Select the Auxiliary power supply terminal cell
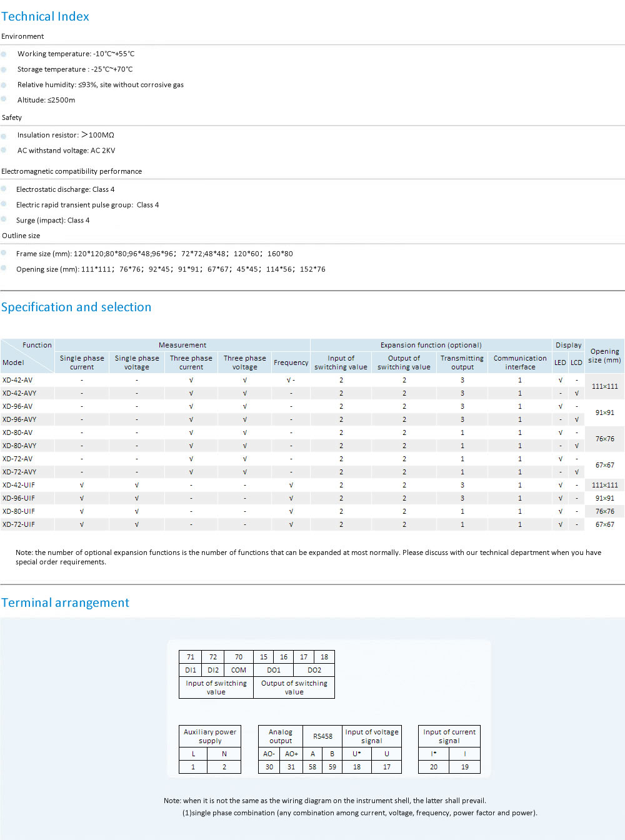This screenshot has height=840, width=625. pos(210,736)
